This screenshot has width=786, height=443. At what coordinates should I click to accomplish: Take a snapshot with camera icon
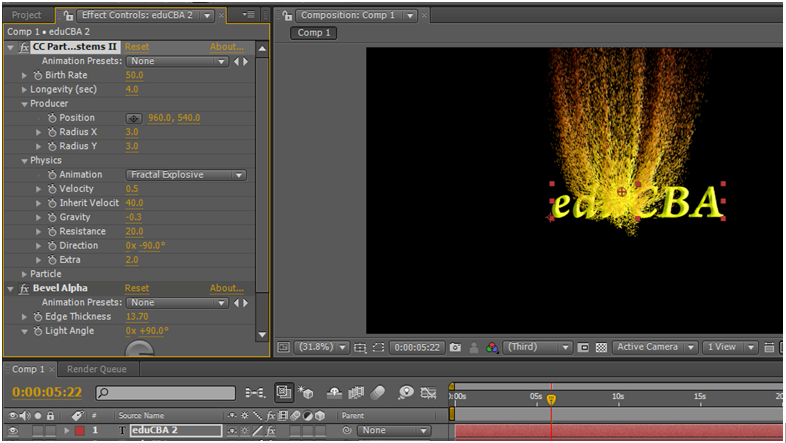[x=455, y=347]
